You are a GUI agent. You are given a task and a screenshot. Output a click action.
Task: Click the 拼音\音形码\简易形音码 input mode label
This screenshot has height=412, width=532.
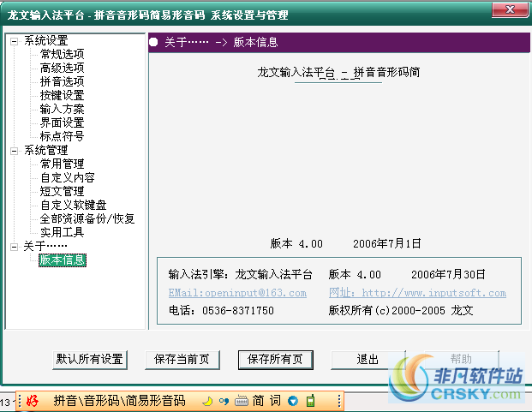[x=119, y=401]
